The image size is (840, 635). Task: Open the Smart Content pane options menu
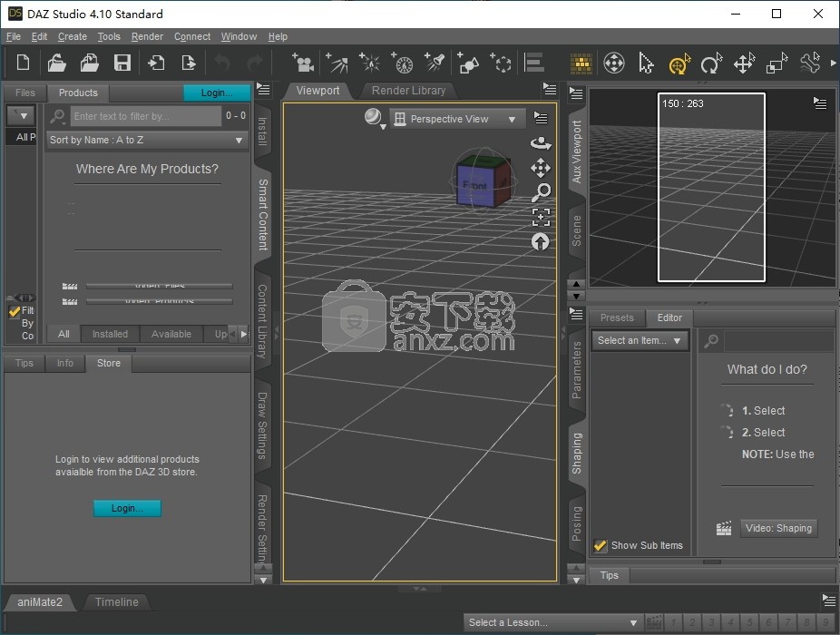pyautogui.click(x=263, y=89)
